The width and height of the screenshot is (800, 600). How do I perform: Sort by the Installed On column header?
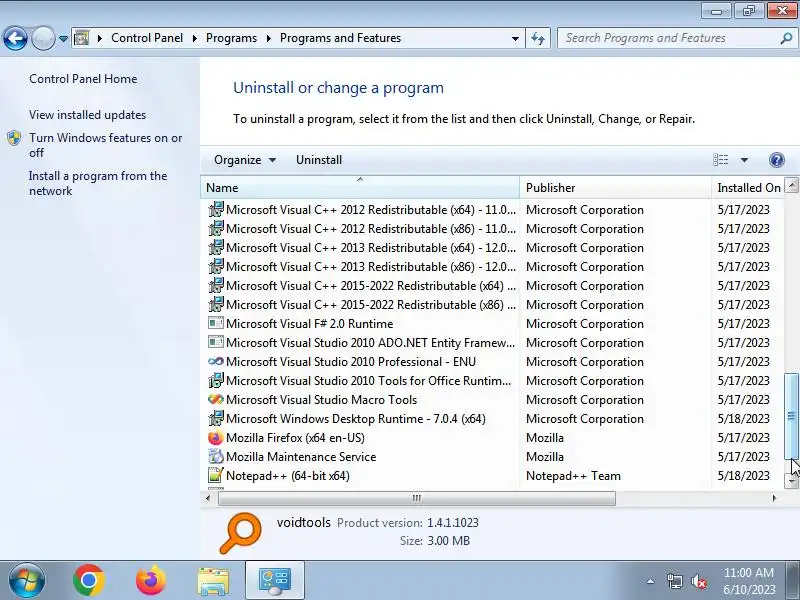[x=748, y=188]
